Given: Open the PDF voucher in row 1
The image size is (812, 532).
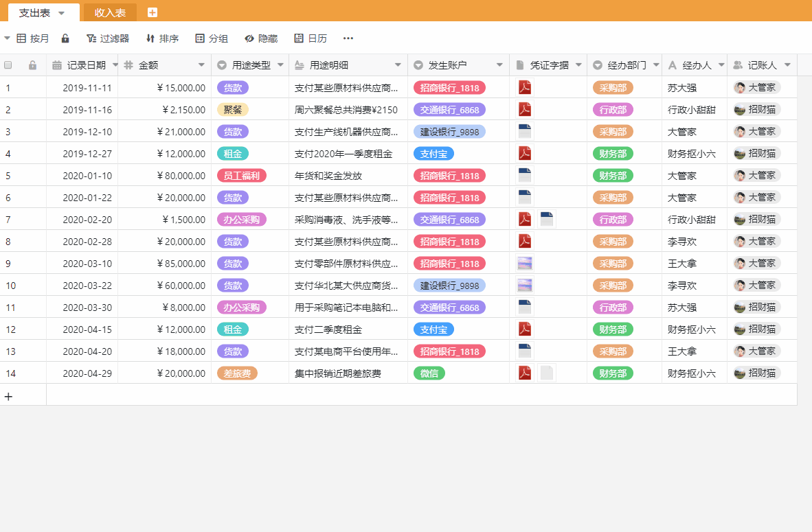Looking at the screenshot, I should [x=524, y=87].
